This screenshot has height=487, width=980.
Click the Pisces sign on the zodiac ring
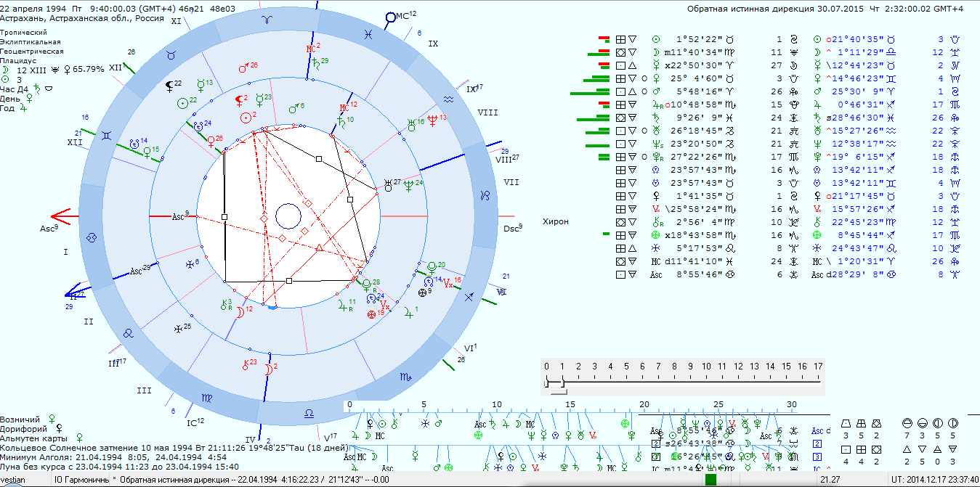pyautogui.click(x=370, y=34)
